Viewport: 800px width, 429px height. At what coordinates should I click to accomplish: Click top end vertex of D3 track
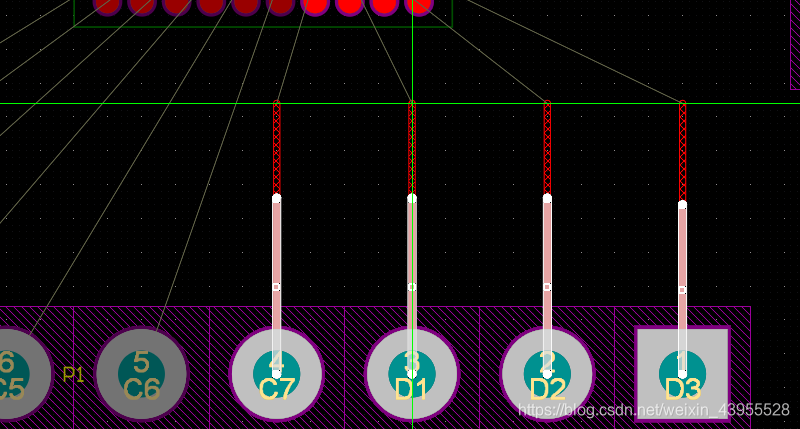click(682, 205)
